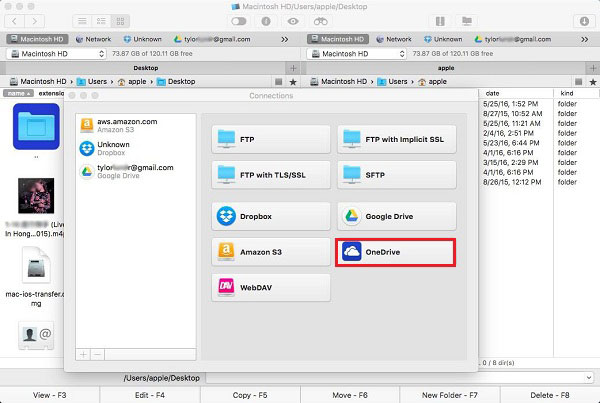The image size is (600, 403).
Task: Open the left panel favorites star menu
Action: coord(292,80)
